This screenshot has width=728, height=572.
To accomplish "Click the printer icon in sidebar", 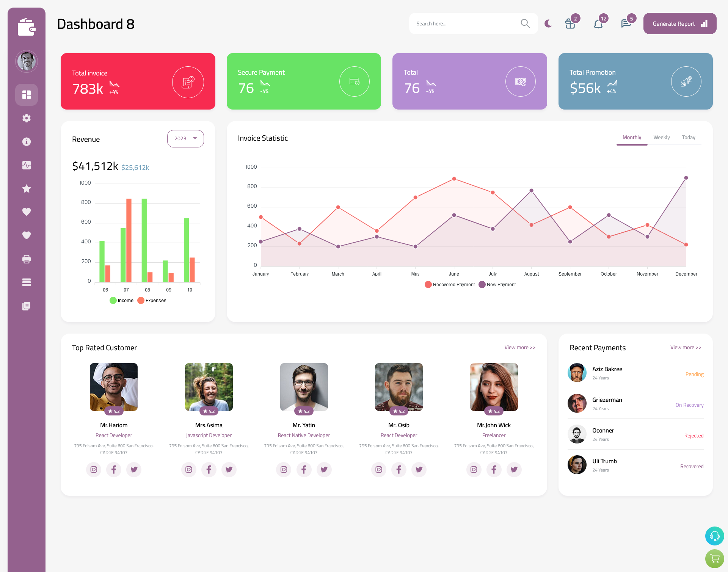I will (26, 259).
